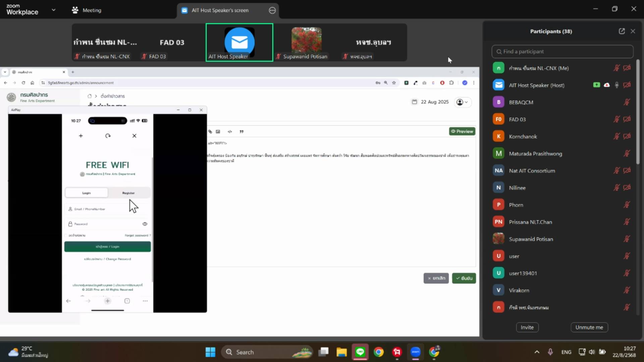Image resolution: width=644 pixels, height=362 pixels.
Task: Show hidden system tray icons
Action: (537, 352)
